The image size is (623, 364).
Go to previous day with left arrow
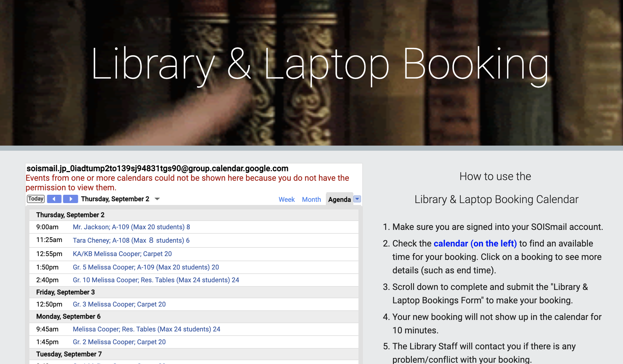[54, 199]
